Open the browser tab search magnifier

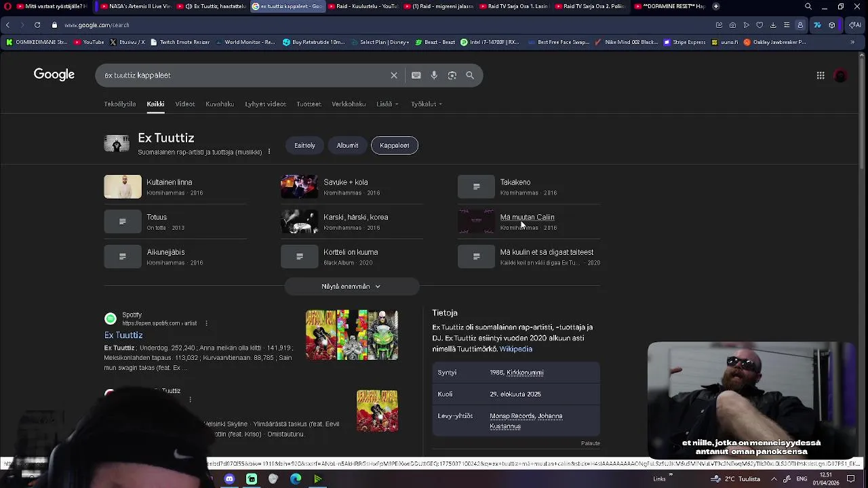(808, 6)
